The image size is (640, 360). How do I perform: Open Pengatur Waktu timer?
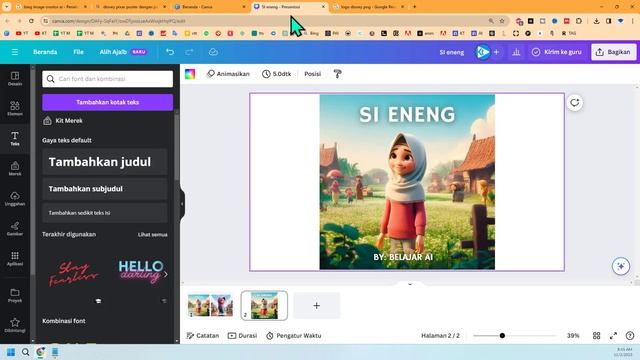294,336
